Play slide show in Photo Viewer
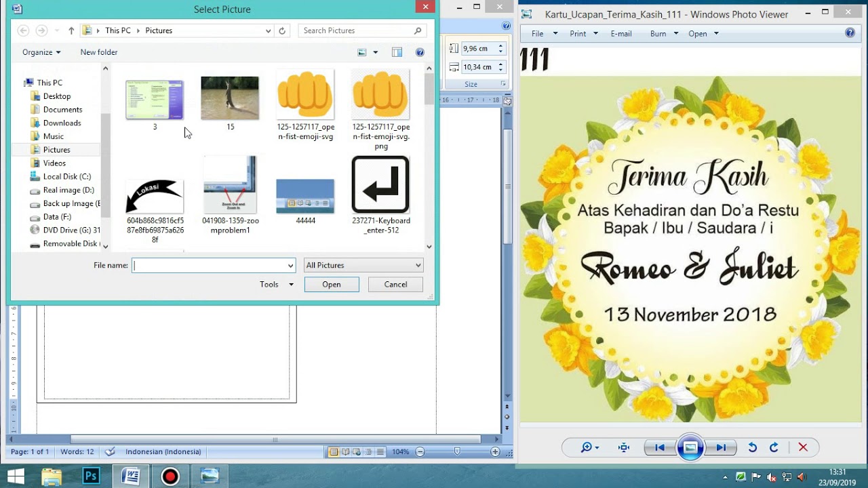 tap(690, 447)
